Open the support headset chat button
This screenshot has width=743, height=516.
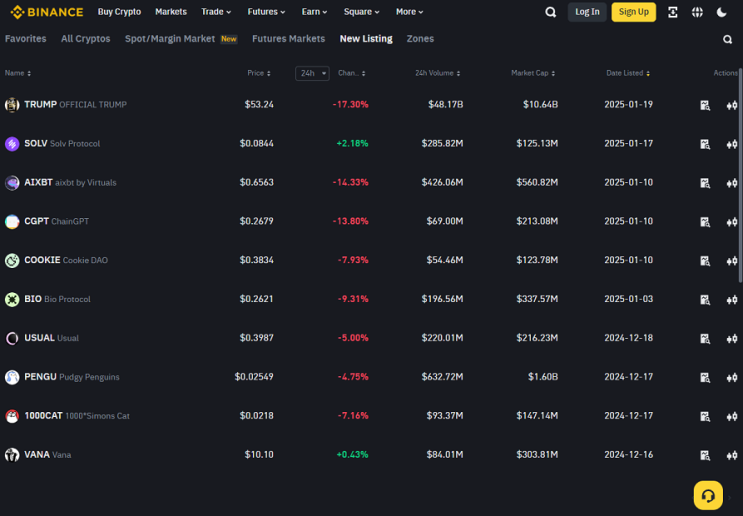[708, 496]
